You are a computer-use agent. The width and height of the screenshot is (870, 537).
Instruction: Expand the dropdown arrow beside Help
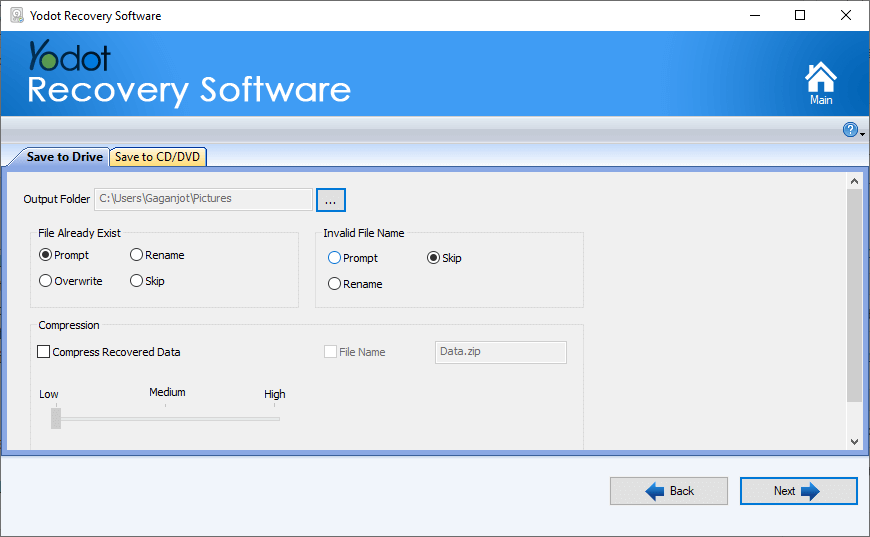tap(862, 134)
